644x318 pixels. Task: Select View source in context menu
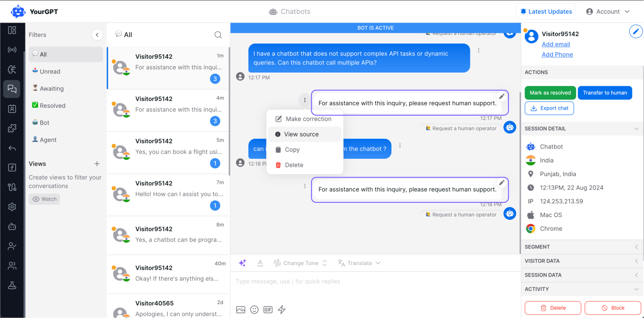coord(301,134)
